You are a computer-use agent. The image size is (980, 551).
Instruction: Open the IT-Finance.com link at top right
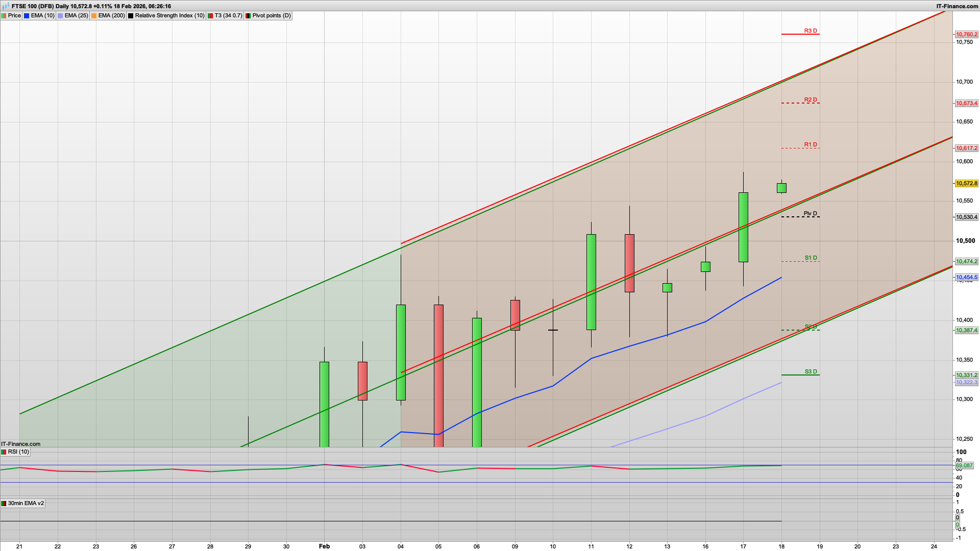click(957, 6)
